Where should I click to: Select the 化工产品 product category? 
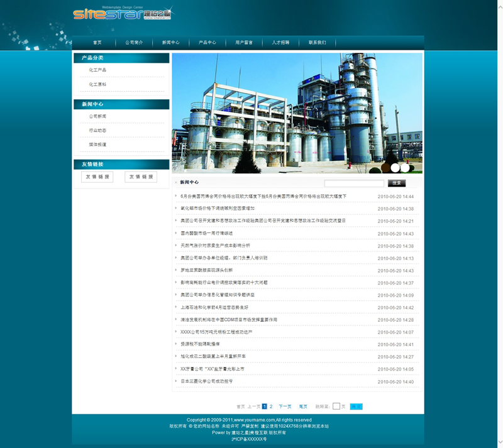(97, 70)
